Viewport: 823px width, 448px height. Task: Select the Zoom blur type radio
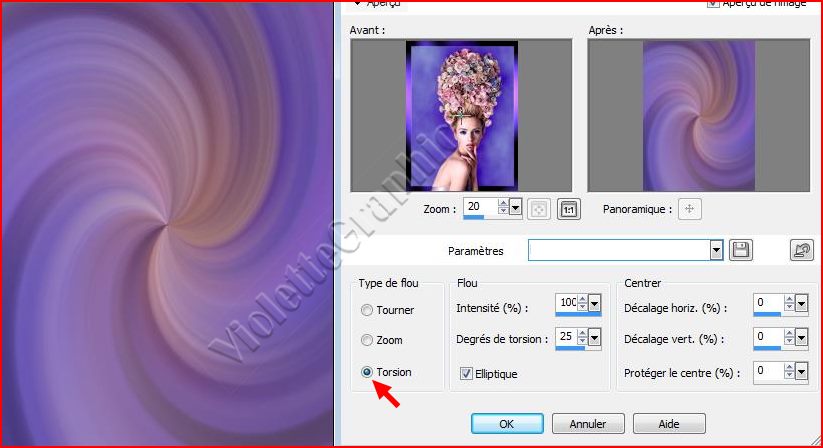pyautogui.click(x=367, y=340)
